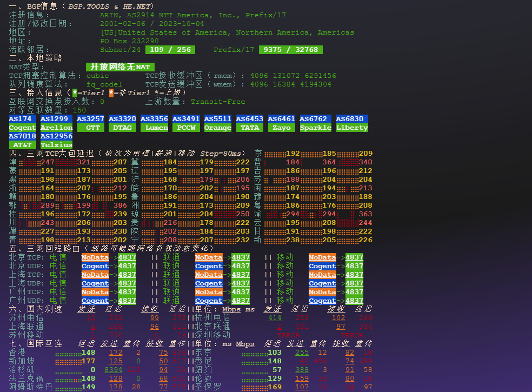Click the Sparkle green label
The height and width of the screenshot is (392, 532).
315,128
